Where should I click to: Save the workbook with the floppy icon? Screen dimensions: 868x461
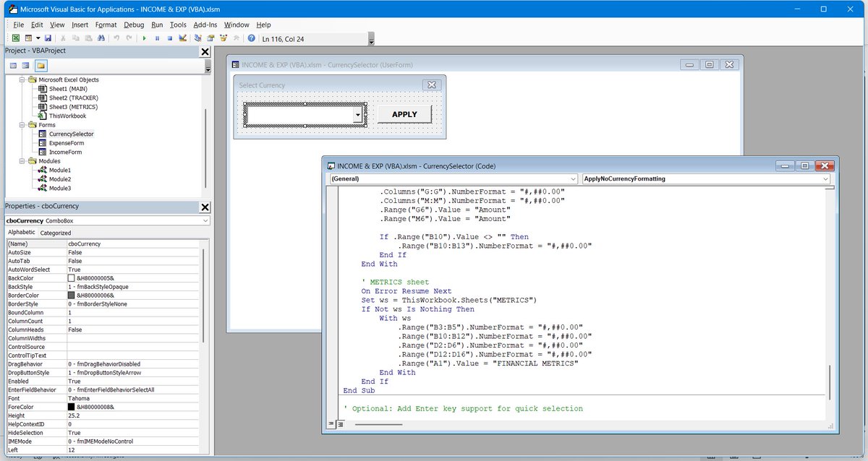click(x=48, y=38)
